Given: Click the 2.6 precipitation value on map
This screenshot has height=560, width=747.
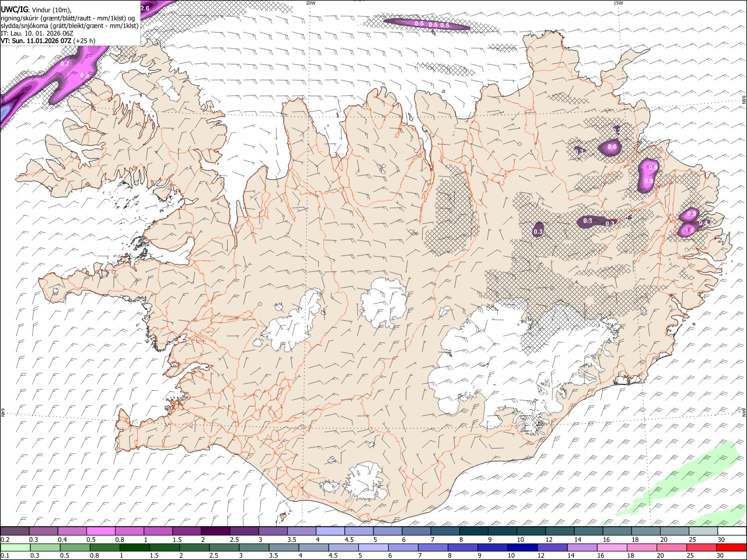Looking at the screenshot, I should tap(145, 8).
